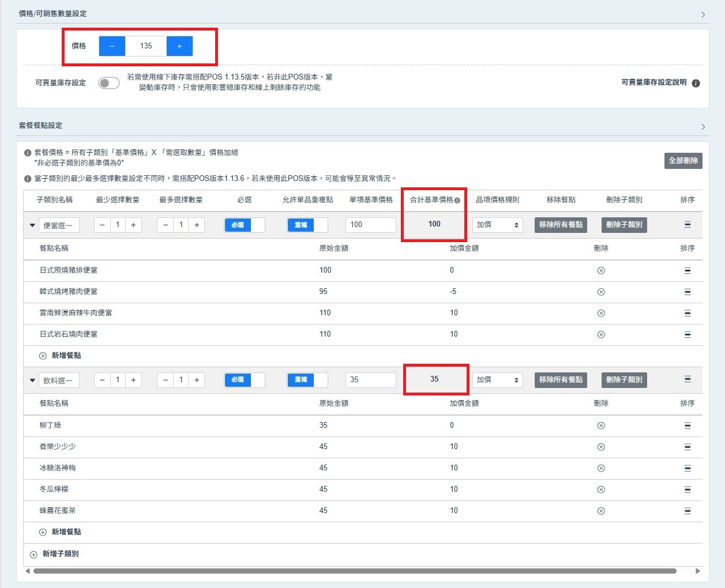Click the horizontal scrollbar below the table
725x588 pixels.
coord(354,571)
